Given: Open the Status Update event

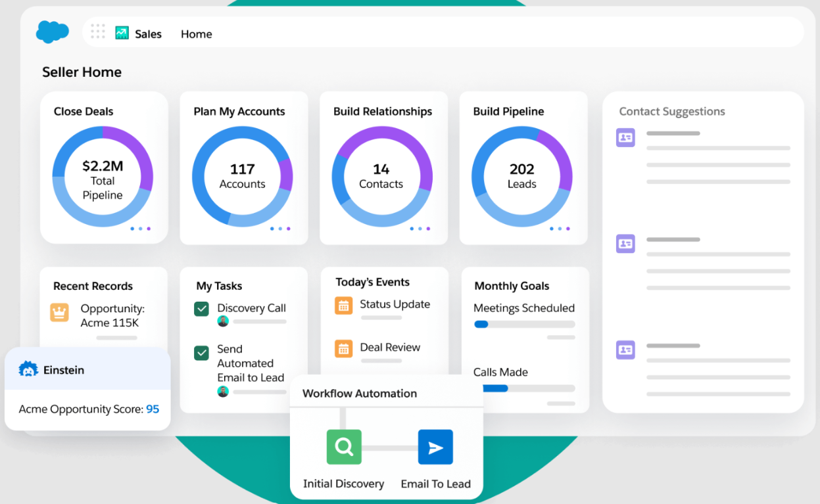Looking at the screenshot, I should (x=395, y=304).
